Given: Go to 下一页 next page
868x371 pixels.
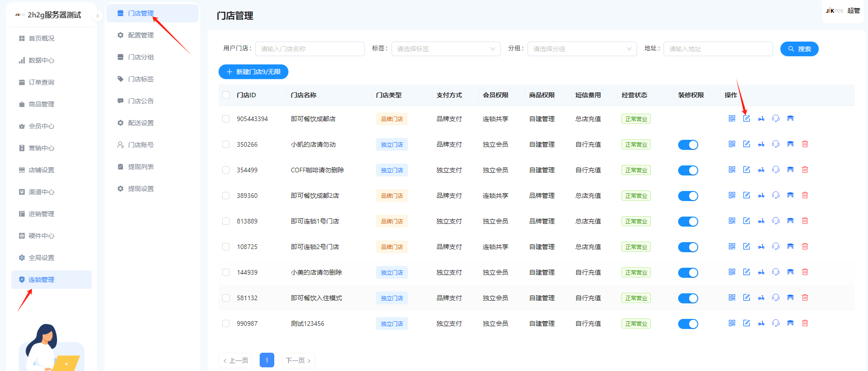Looking at the screenshot, I should 298,360.
